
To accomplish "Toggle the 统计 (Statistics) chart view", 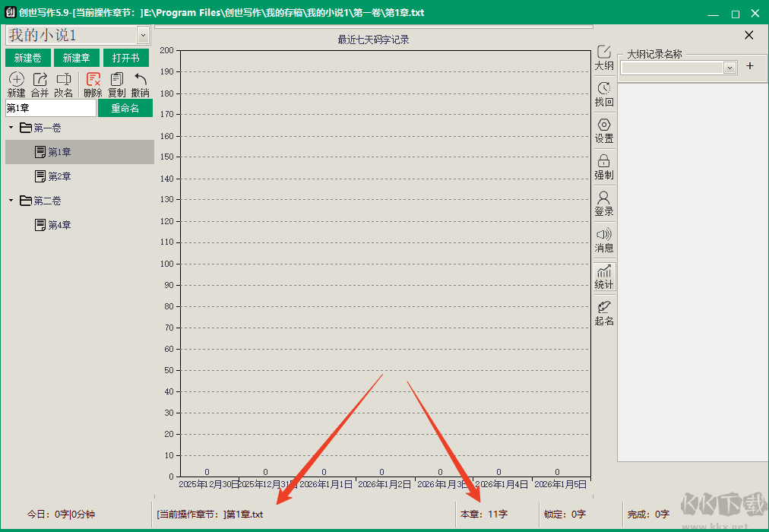I will pyautogui.click(x=604, y=272).
